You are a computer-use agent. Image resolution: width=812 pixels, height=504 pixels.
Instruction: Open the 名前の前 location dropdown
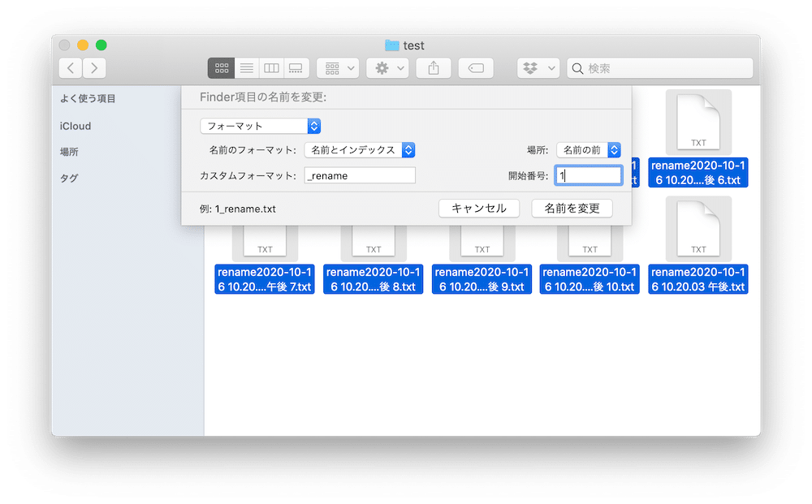pos(589,150)
